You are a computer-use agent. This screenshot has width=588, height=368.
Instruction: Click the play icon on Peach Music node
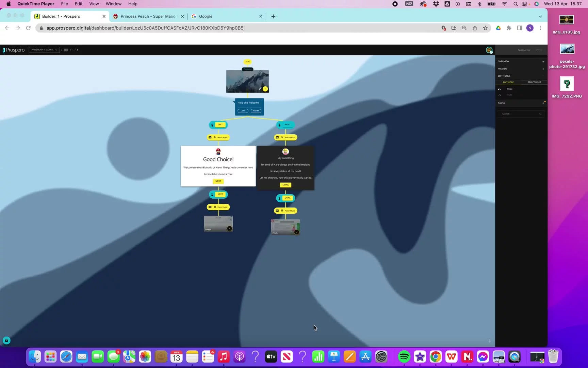click(282, 137)
